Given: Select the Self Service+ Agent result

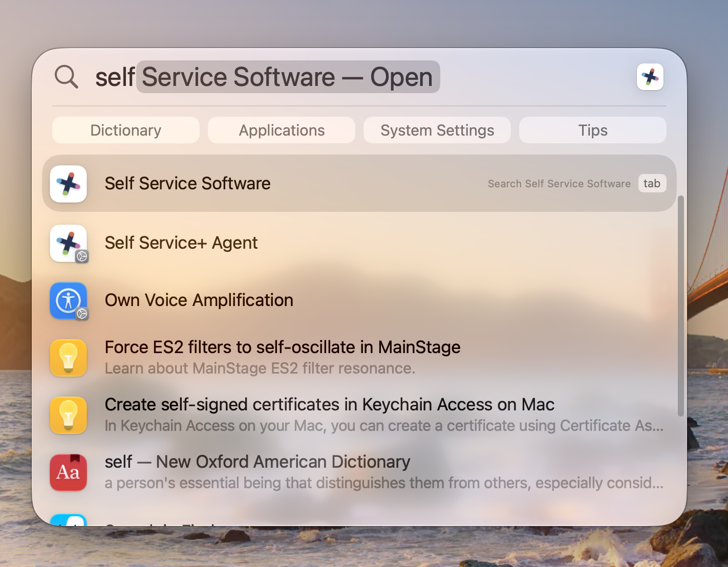Looking at the screenshot, I should click(x=359, y=243).
